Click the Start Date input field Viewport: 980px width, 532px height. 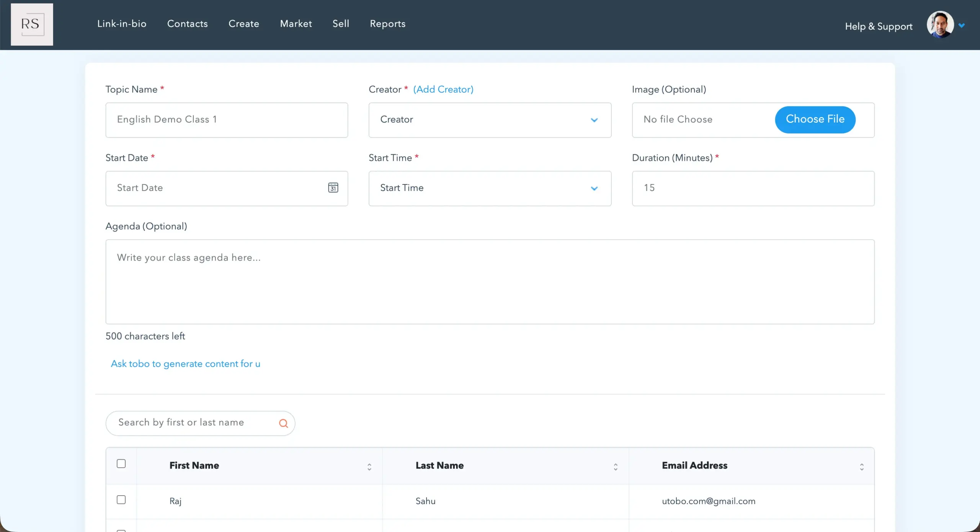coord(227,188)
